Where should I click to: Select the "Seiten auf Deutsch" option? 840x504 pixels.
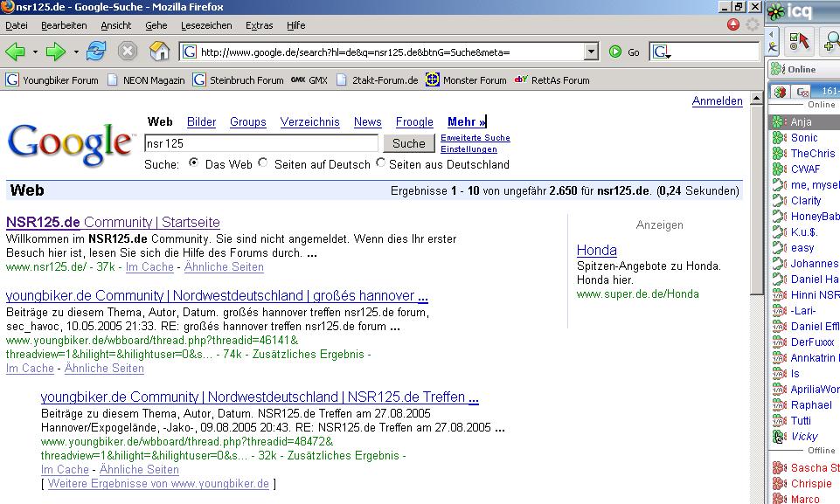(262, 162)
